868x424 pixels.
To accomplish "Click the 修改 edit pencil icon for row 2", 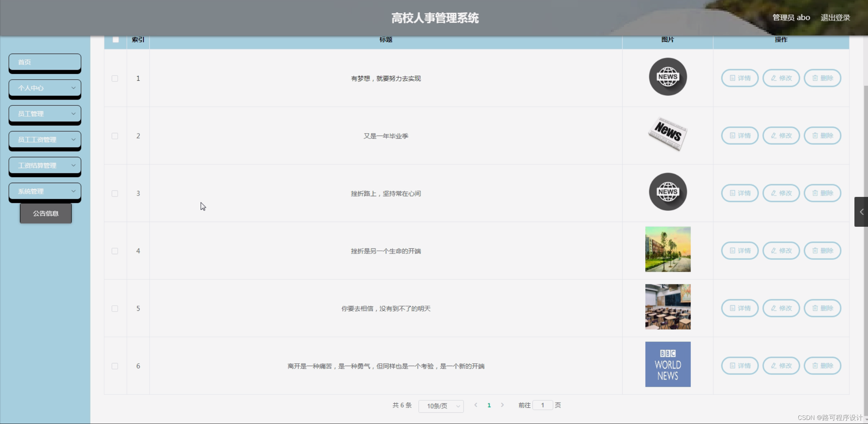I will pos(774,136).
